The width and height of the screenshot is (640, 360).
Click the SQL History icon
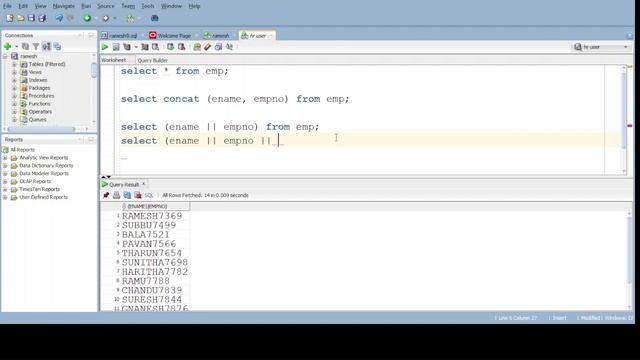(x=218, y=47)
